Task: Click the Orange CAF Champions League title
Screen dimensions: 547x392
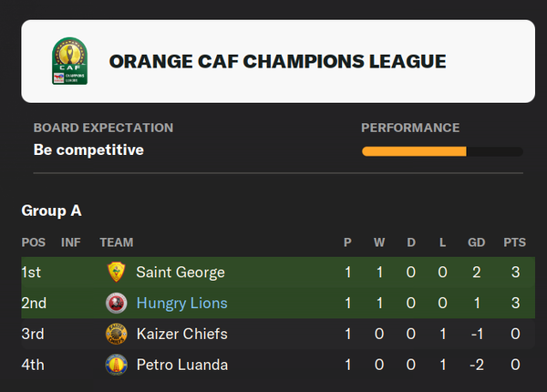Action: (278, 61)
